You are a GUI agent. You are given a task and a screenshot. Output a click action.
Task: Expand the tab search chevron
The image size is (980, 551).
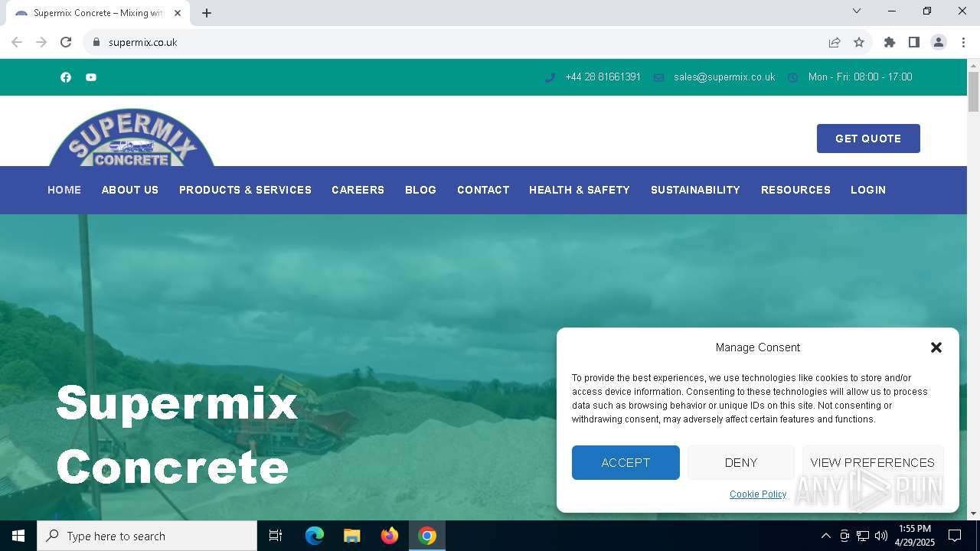coord(857,11)
